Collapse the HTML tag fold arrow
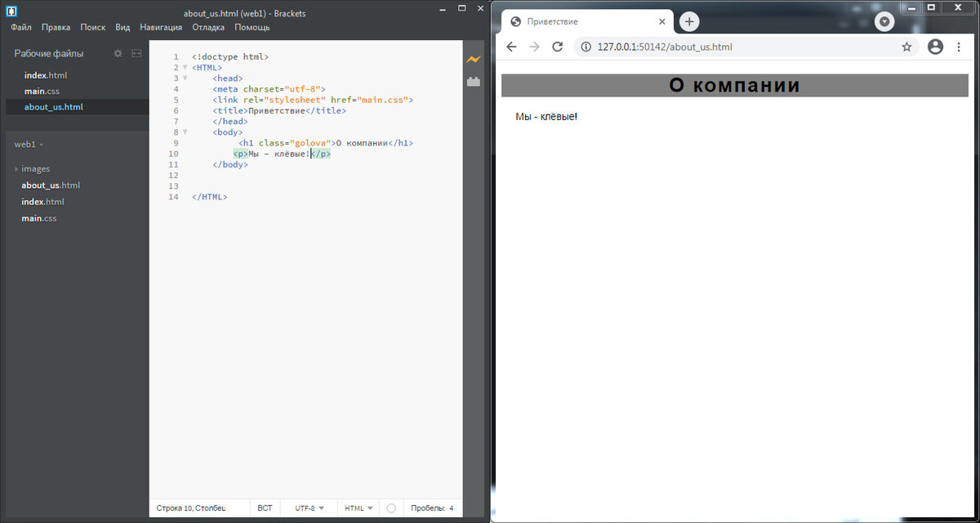Viewport: 980px width, 523px height. coord(185,67)
